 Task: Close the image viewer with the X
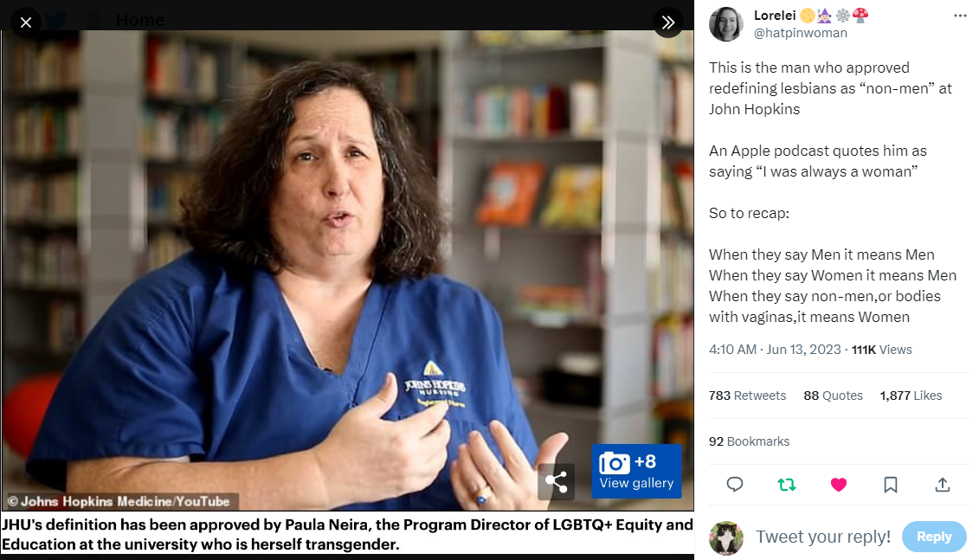point(26,23)
